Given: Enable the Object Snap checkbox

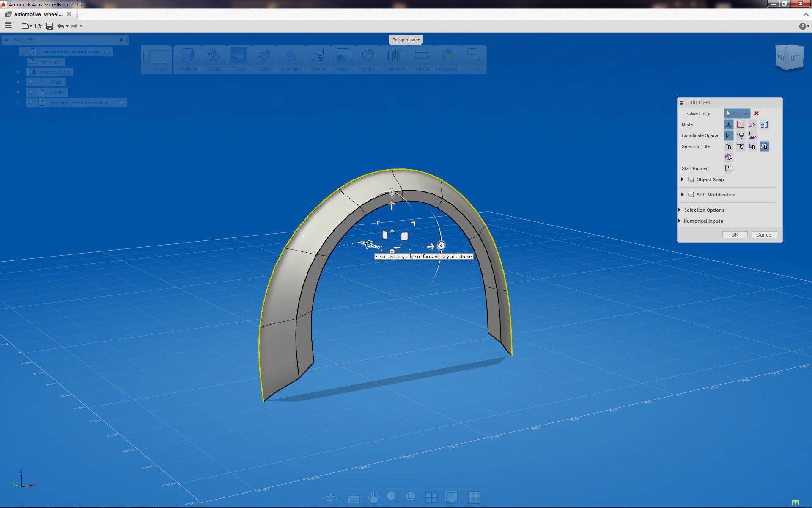Looking at the screenshot, I should pos(691,179).
